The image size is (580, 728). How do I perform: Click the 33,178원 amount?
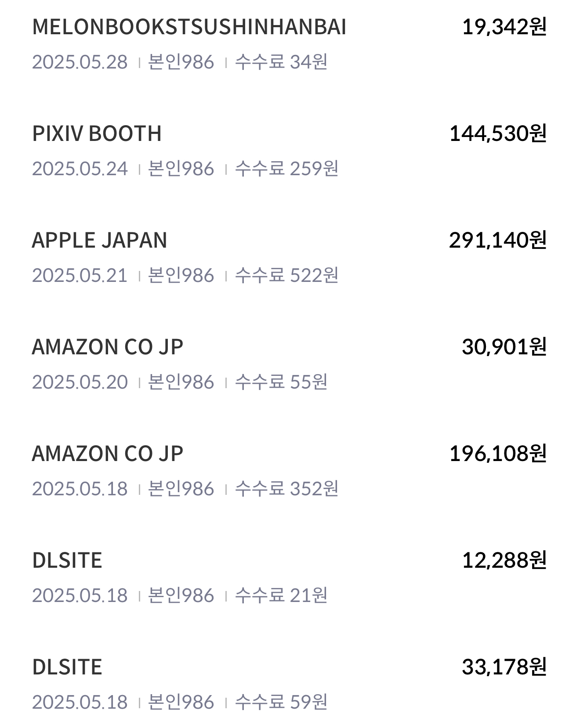click(504, 667)
